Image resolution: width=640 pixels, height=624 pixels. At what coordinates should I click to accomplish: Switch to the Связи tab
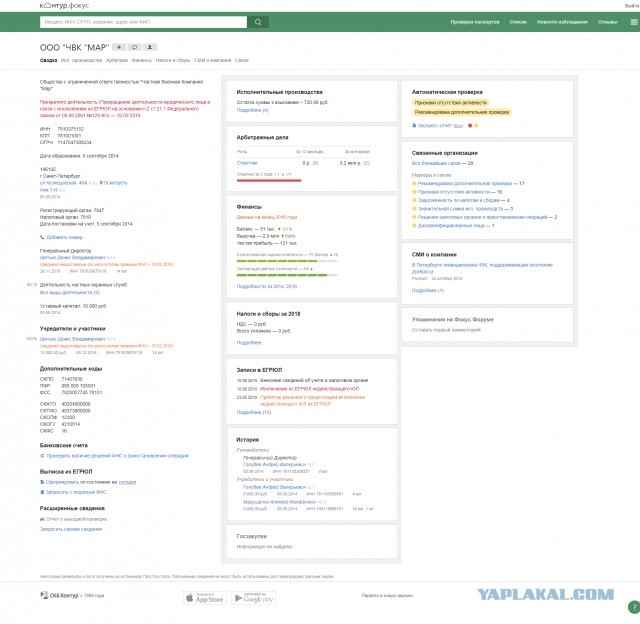pos(242,60)
